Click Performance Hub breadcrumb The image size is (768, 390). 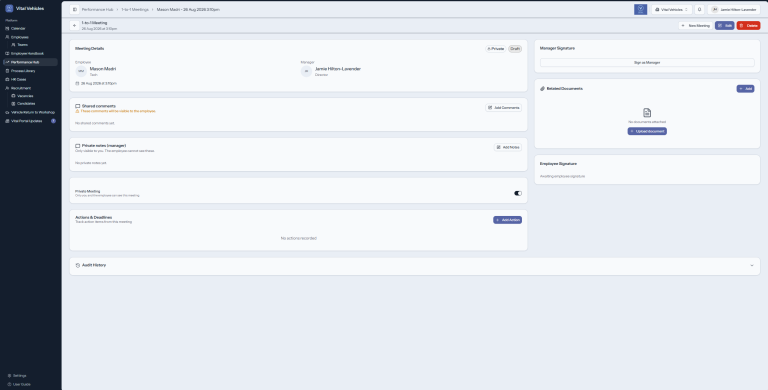[x=97, y=9]
